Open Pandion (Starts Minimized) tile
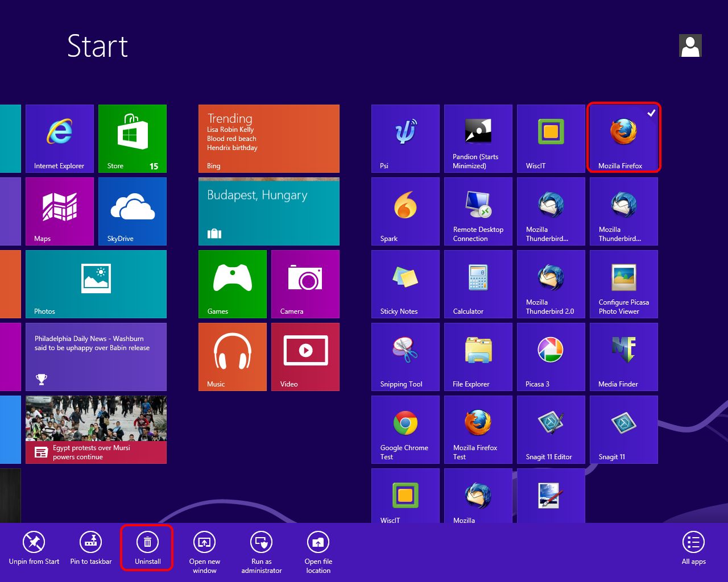 point(478,139)
